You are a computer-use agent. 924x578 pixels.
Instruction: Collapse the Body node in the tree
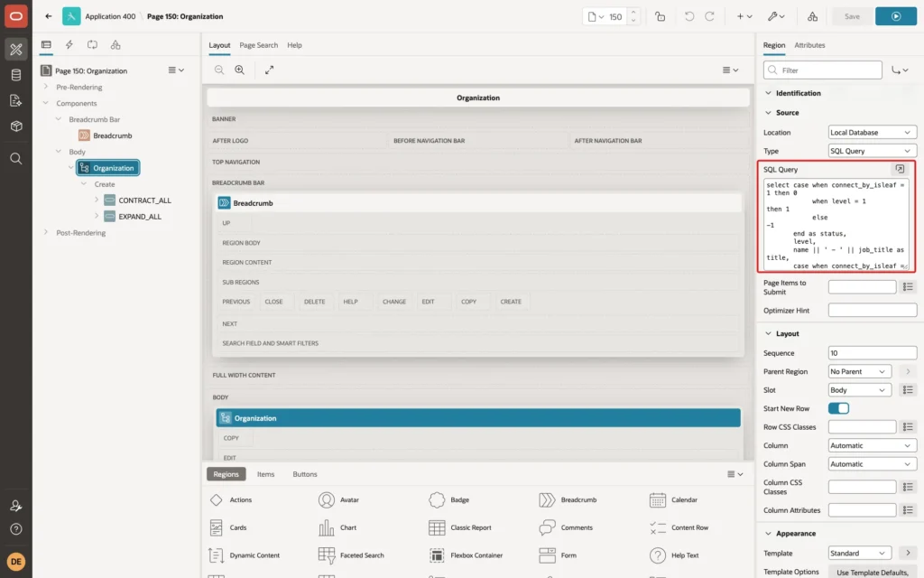pos(59,152)
